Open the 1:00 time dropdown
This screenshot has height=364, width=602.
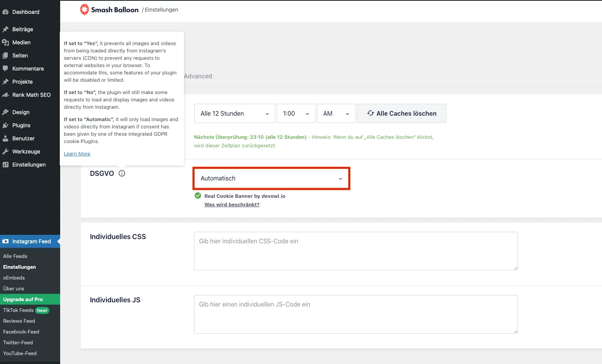pyautogui.click(x=296, y=114)
